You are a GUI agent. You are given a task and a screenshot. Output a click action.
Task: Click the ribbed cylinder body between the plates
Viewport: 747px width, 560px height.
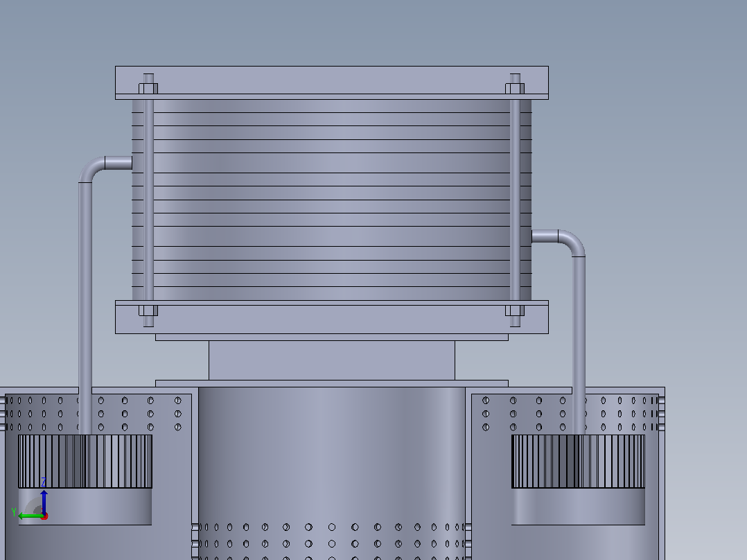(x=331, y=200)
